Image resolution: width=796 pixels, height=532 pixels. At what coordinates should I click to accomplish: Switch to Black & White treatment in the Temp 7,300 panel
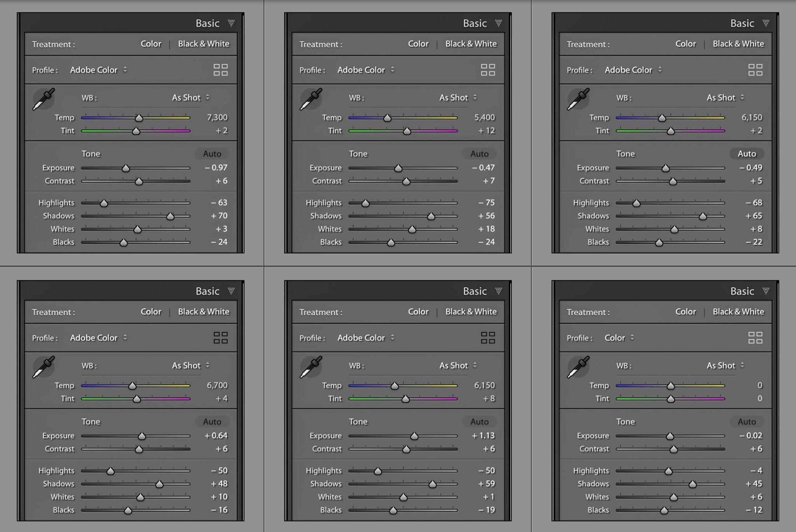(203, 44)
